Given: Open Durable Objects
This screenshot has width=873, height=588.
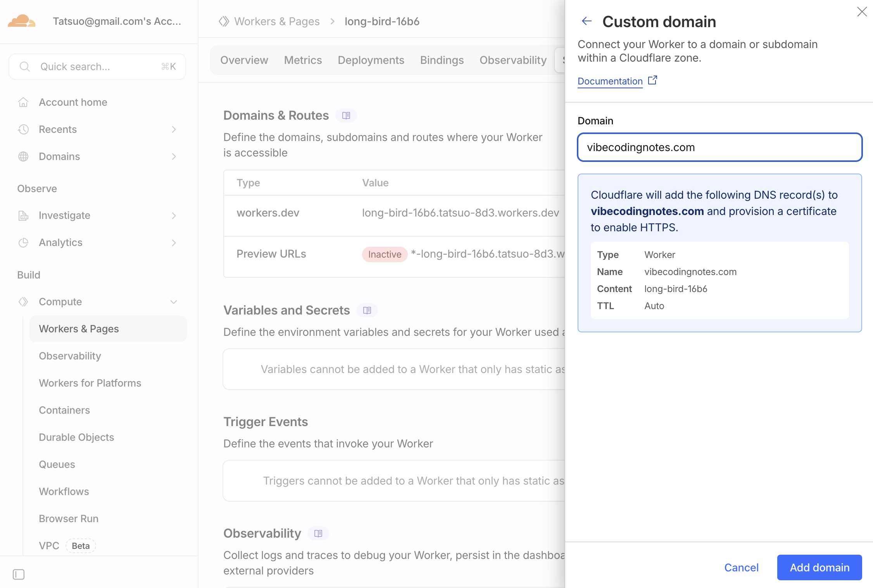Looking at the screenshot, I should 76,437.
